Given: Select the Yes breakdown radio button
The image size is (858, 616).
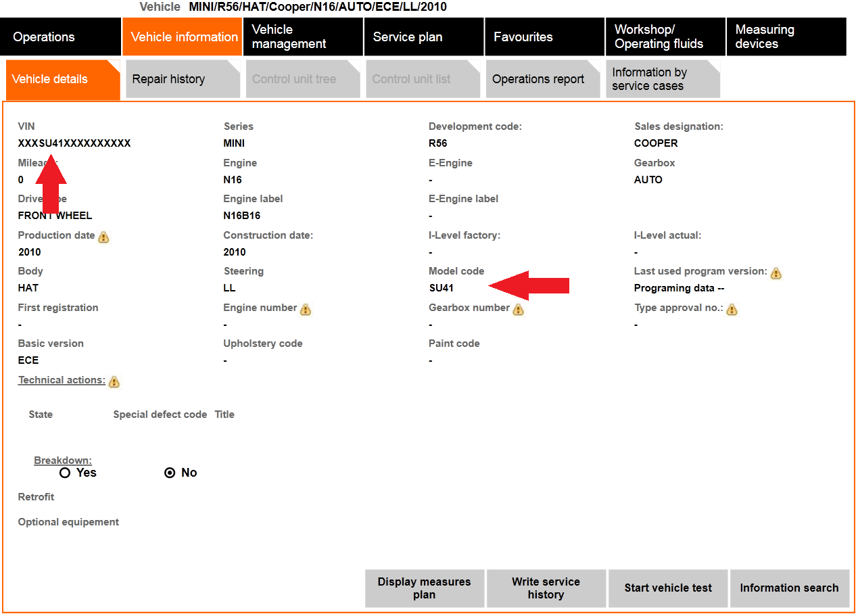Looking at the screenshot, I should click(65, 473).
